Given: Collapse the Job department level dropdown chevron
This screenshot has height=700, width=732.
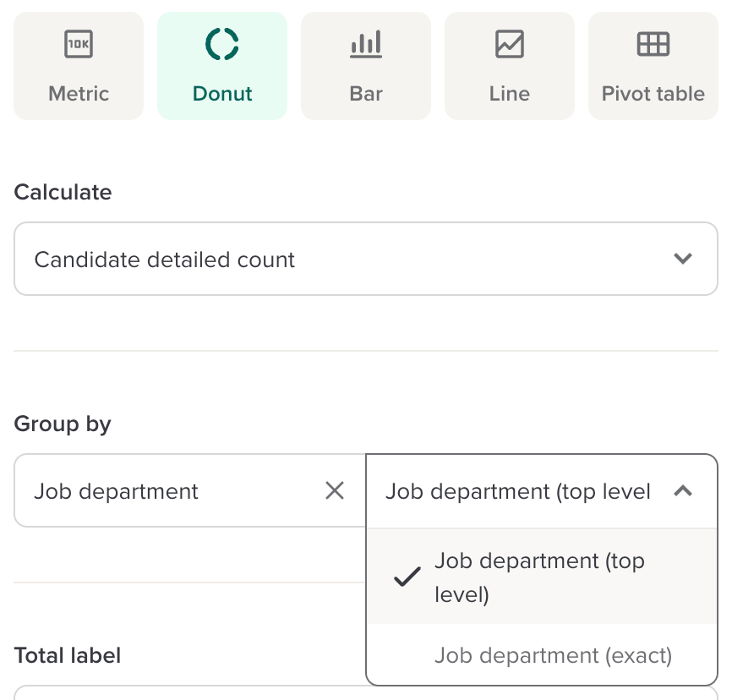Looking at the screenshot, I should click(x=683, y=491).
